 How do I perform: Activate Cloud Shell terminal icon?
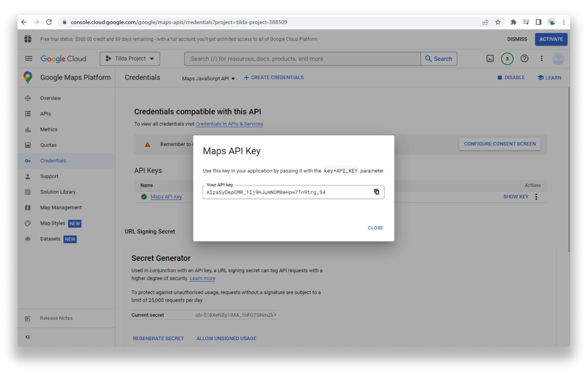[x=490, y=59]
